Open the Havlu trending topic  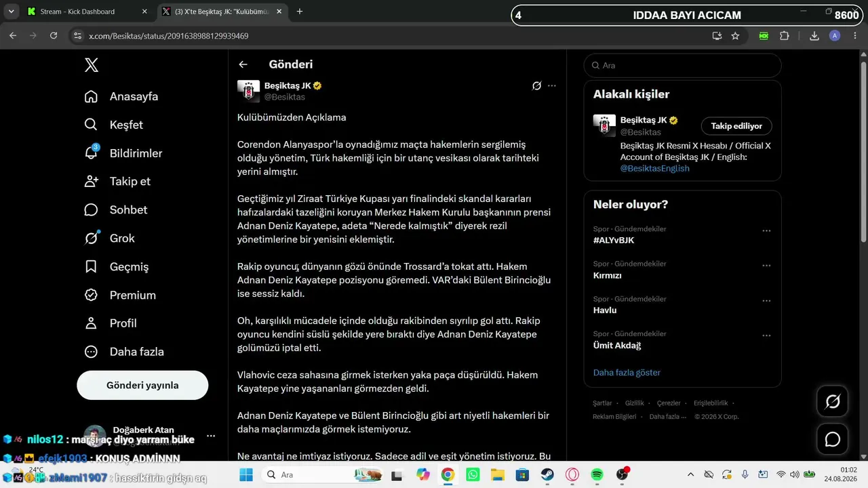(605, 310)
